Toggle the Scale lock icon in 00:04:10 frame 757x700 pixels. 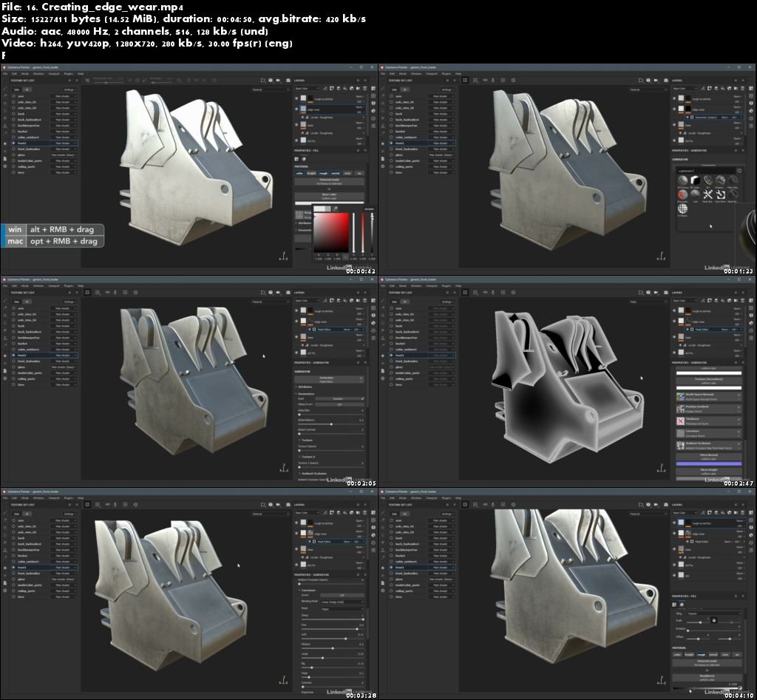713,620
